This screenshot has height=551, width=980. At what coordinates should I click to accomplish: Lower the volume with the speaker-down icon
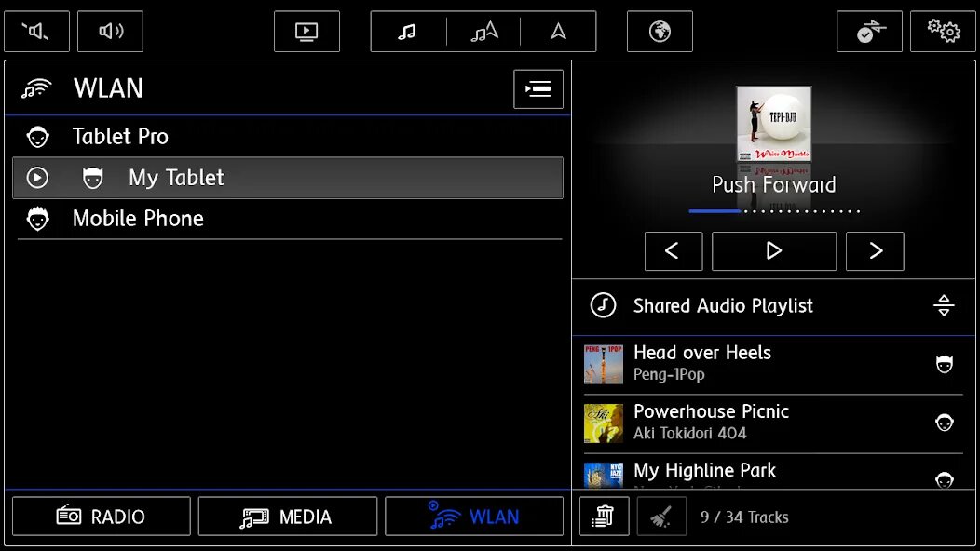tap(37, 32)
